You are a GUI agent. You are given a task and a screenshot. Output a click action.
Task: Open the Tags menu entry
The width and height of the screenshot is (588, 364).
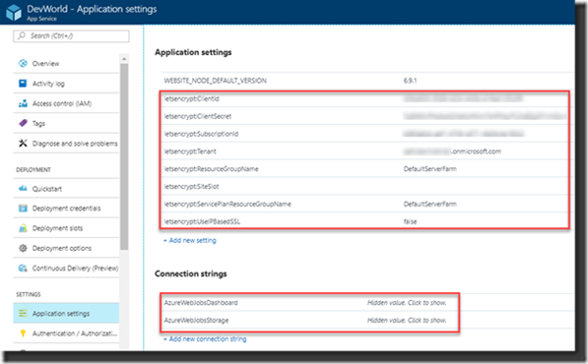point(66,123)
